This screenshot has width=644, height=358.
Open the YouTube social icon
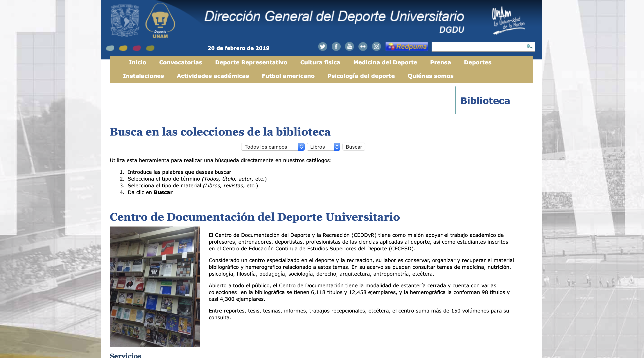(349, 47)
